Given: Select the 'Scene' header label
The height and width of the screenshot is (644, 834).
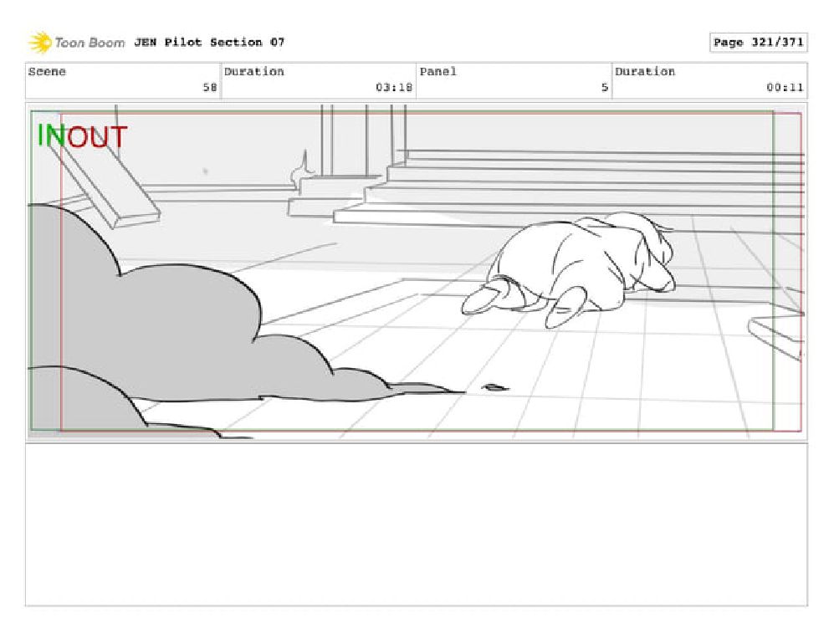Looking at the screenshot, I should click(x=47, y=71).
